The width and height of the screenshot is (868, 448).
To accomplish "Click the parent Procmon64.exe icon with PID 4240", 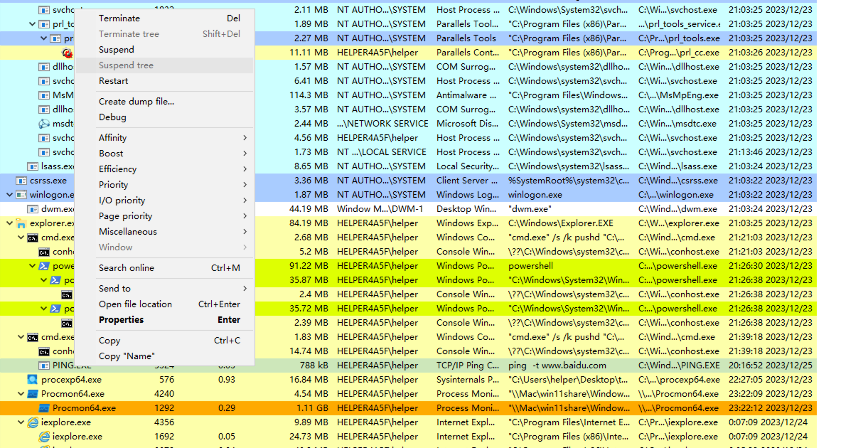I will (x=33, y=394).
